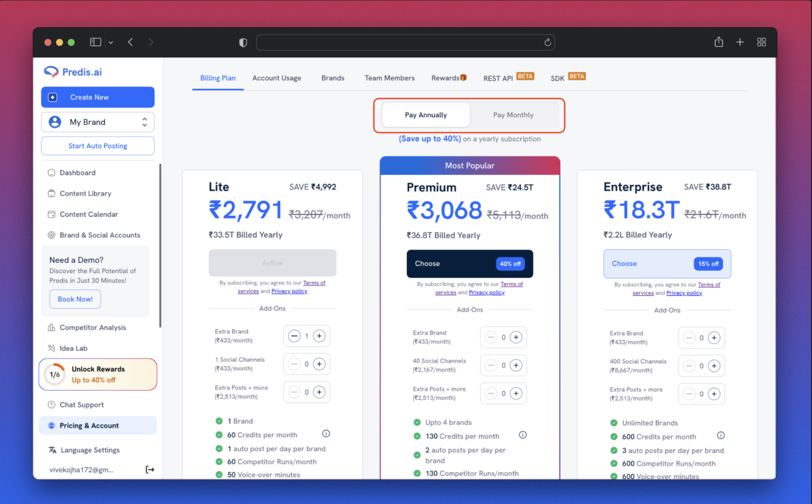Switch to the Team Members tab
Image resolution: width=812 pixels, height=504 pixels.
[x=390, y=78]
